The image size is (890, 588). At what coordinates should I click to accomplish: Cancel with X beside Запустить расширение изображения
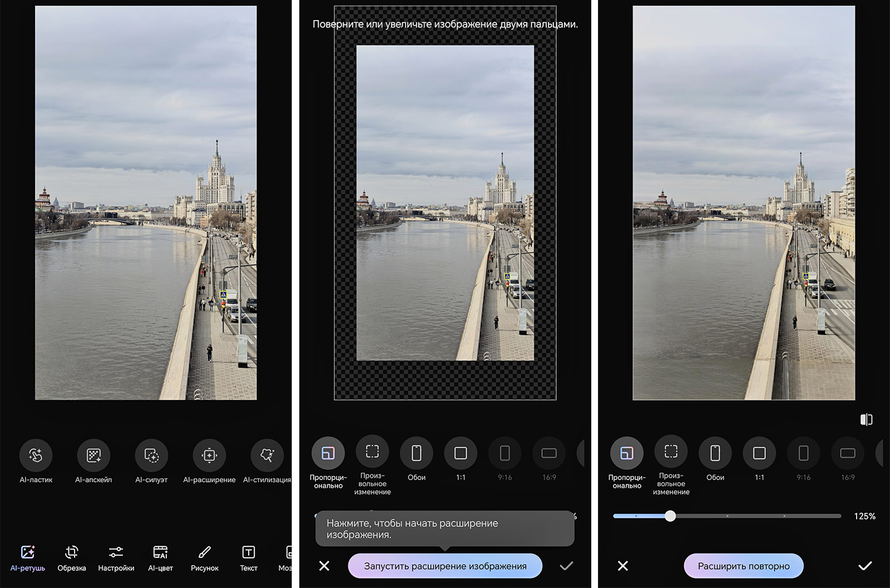pos(324,566)
